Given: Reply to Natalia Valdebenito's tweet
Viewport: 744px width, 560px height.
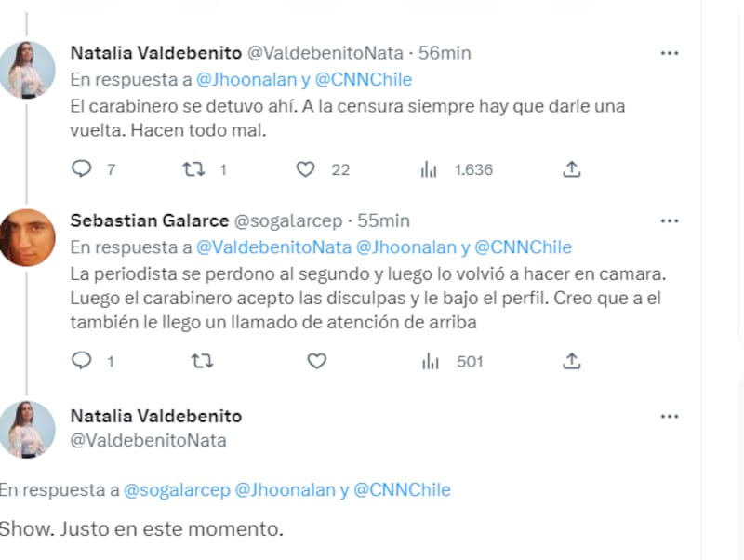Looking at the screenshot, I should click(x=82, y=169).
